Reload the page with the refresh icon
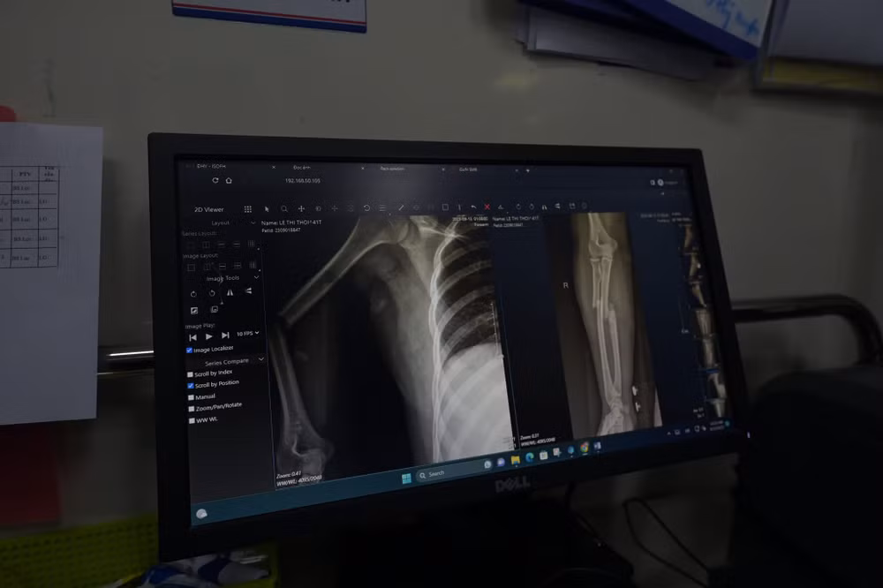This screenshot has width=883, height=588. pyautogui.click(x=215, y=180)
